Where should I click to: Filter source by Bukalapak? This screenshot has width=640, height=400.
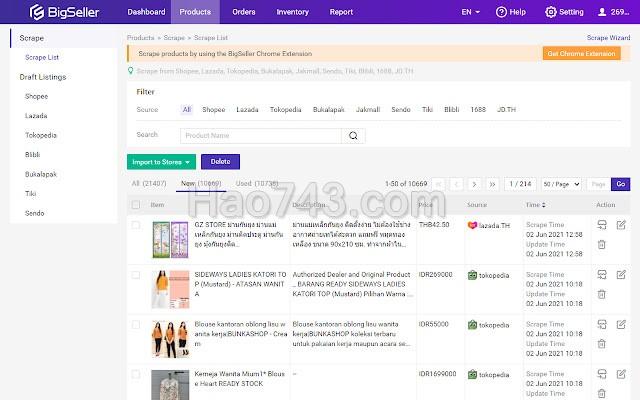(x=329, y=109)
